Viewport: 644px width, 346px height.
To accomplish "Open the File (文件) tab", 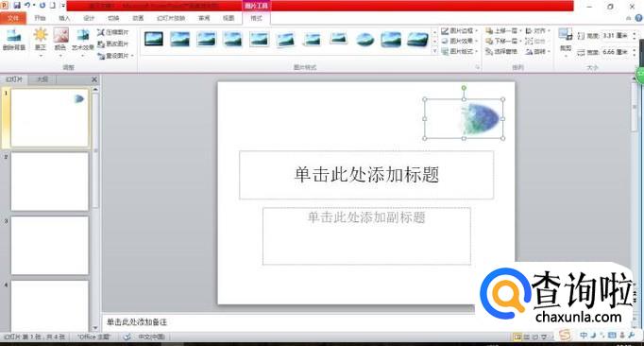I will [x=13, y=18].
